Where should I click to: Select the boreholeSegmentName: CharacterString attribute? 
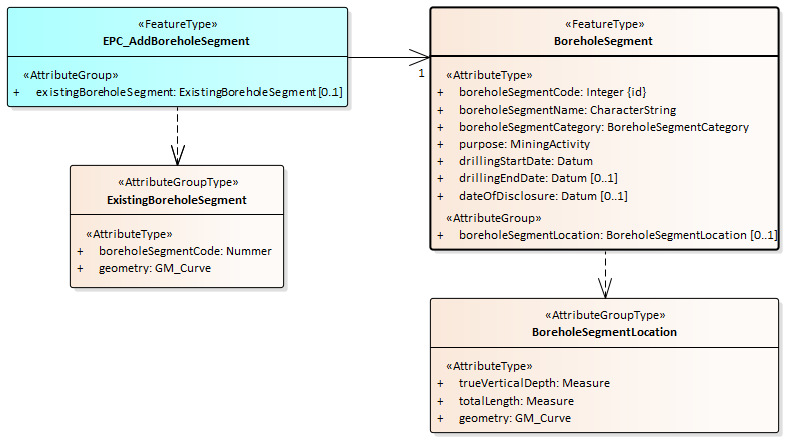tap(567, 110)
